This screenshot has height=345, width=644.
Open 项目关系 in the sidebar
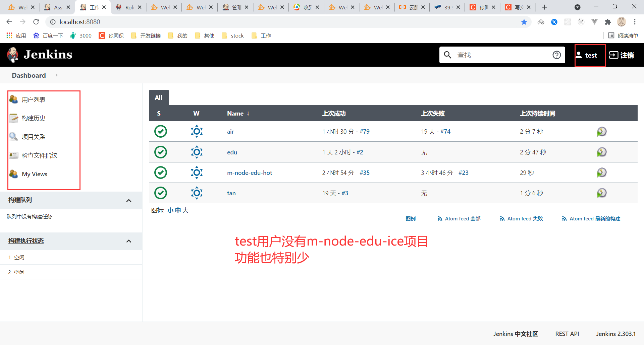pyautogui.click(x=33, y=137)
